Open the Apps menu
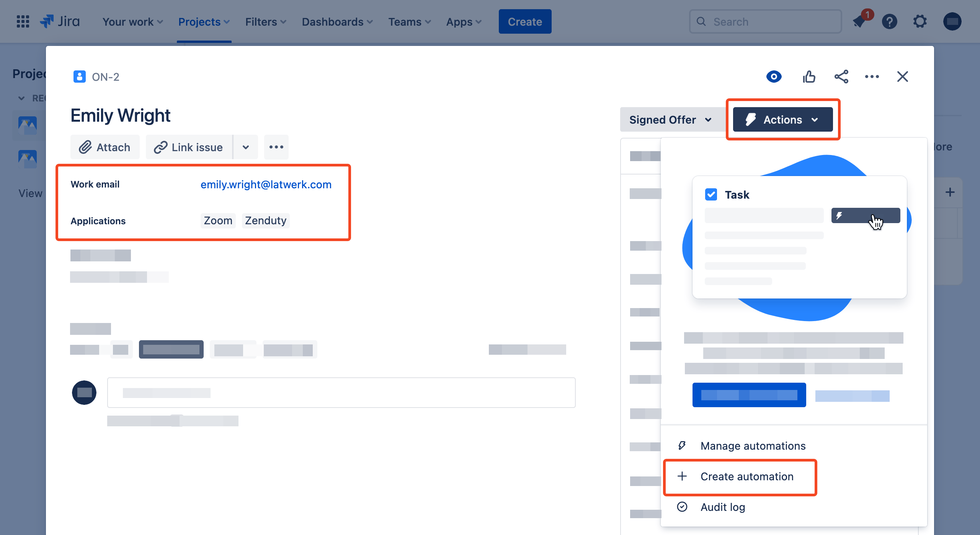This screenshot has width=980, height=535. (x=464, y=22)
